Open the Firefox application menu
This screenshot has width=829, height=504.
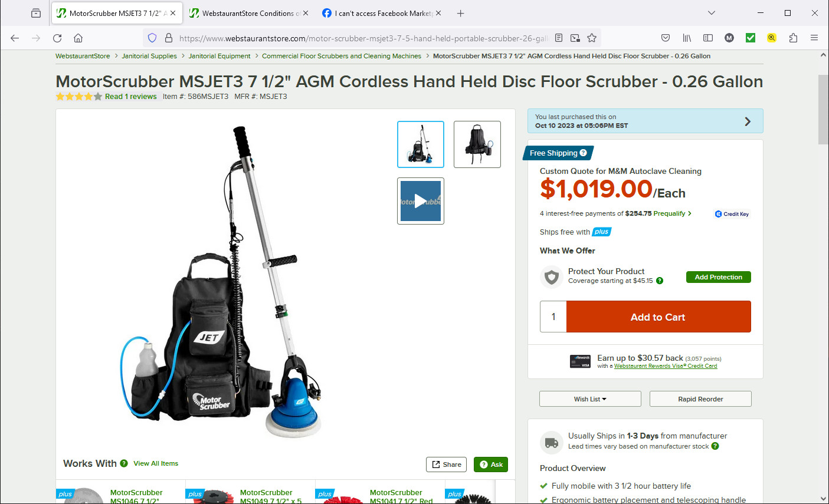click(814, 38)
